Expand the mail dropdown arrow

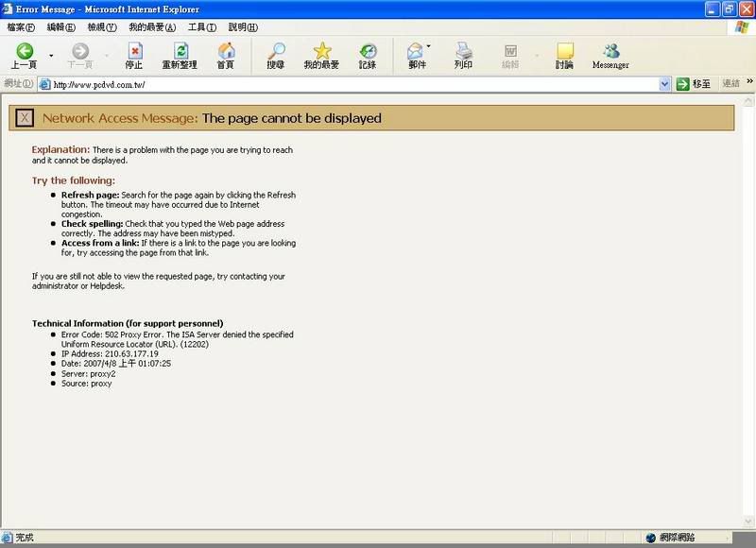(429, 46)
